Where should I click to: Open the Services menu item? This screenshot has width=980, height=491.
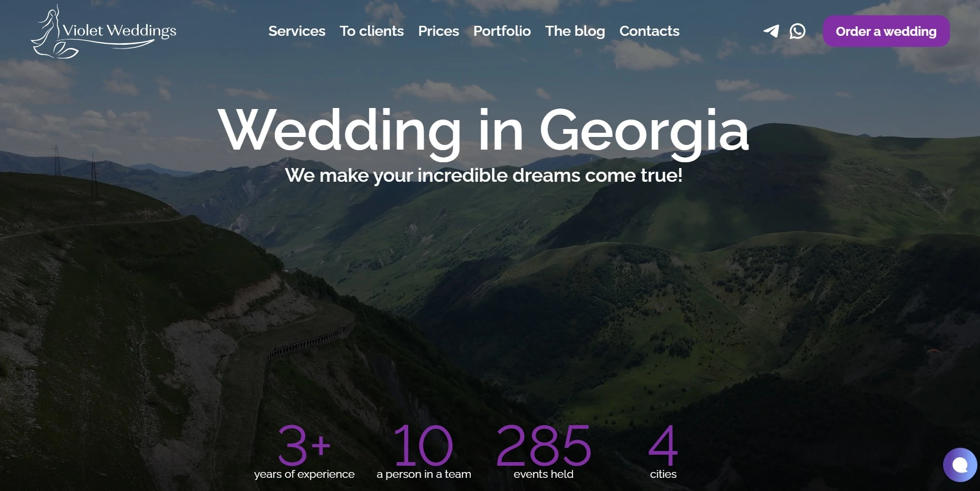pos(297,31)
